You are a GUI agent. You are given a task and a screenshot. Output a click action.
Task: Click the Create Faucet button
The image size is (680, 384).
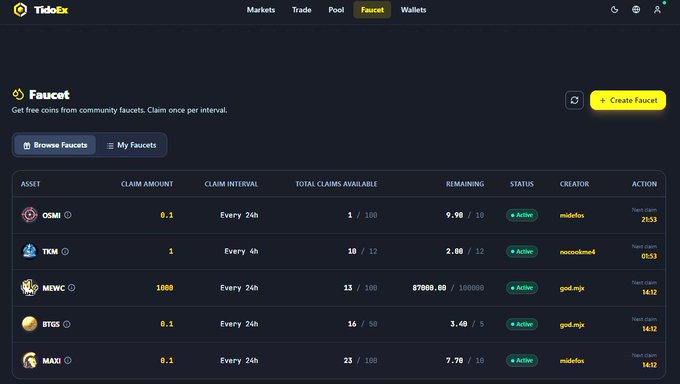(628, 100)
